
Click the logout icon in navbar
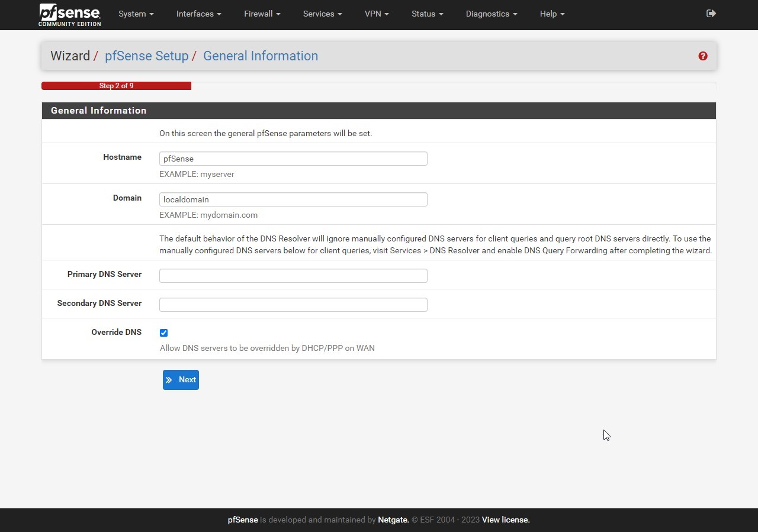coord(711,14)
